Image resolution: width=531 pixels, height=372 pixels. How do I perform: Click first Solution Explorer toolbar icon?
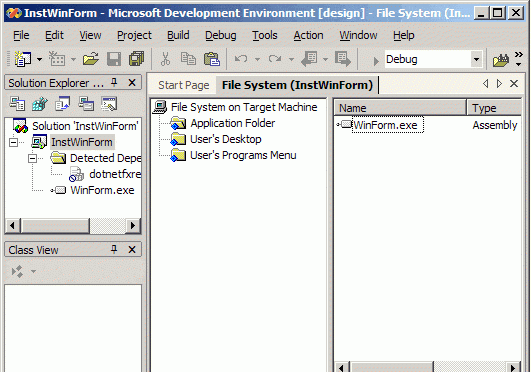(x=17, y=104)
